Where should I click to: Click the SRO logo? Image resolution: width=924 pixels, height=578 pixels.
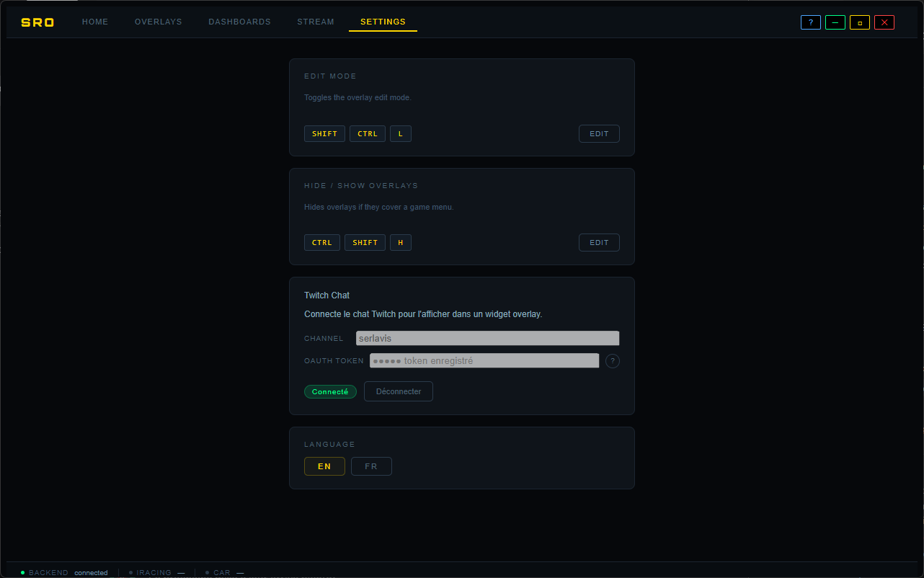pyautogui.click(x=37, y=22)
